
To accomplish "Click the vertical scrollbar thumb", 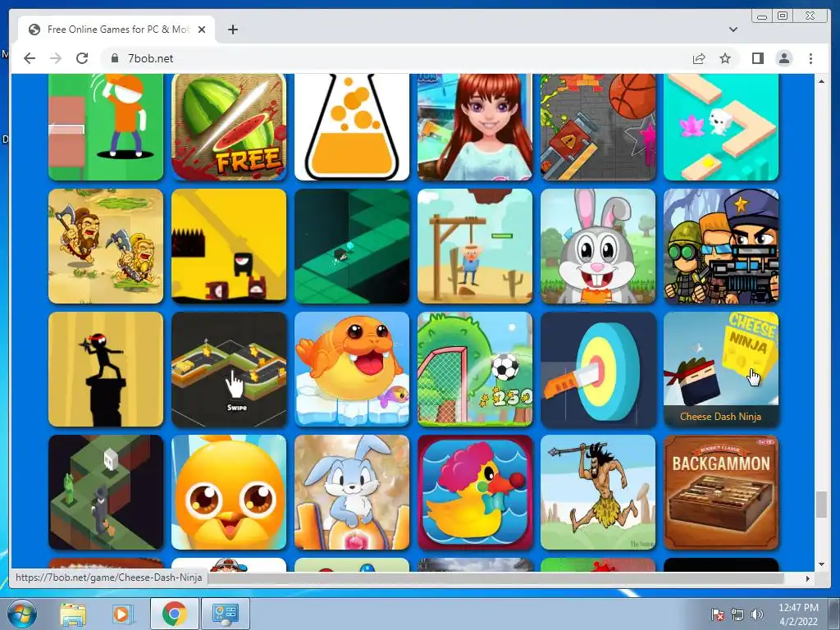I will point(821,504).
